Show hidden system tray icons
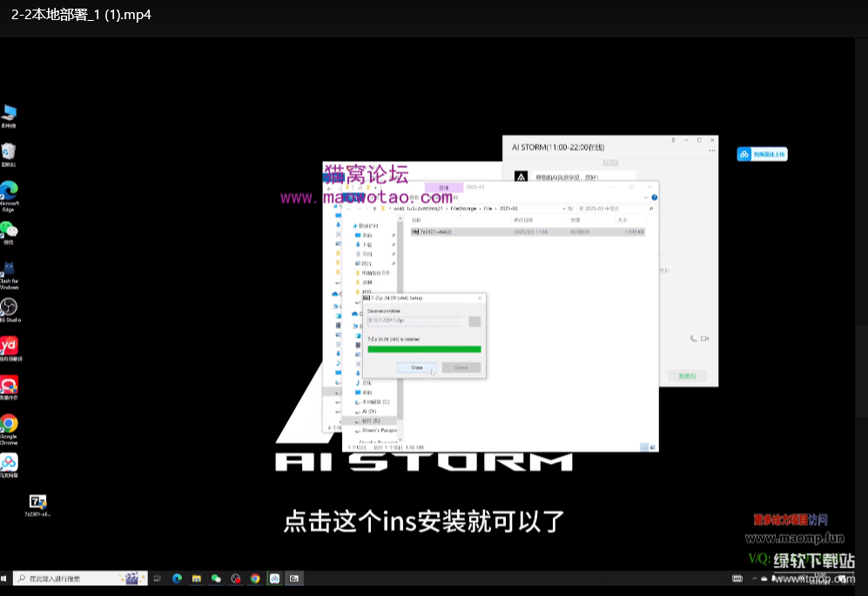868x596 pixels. click(754, 579)
